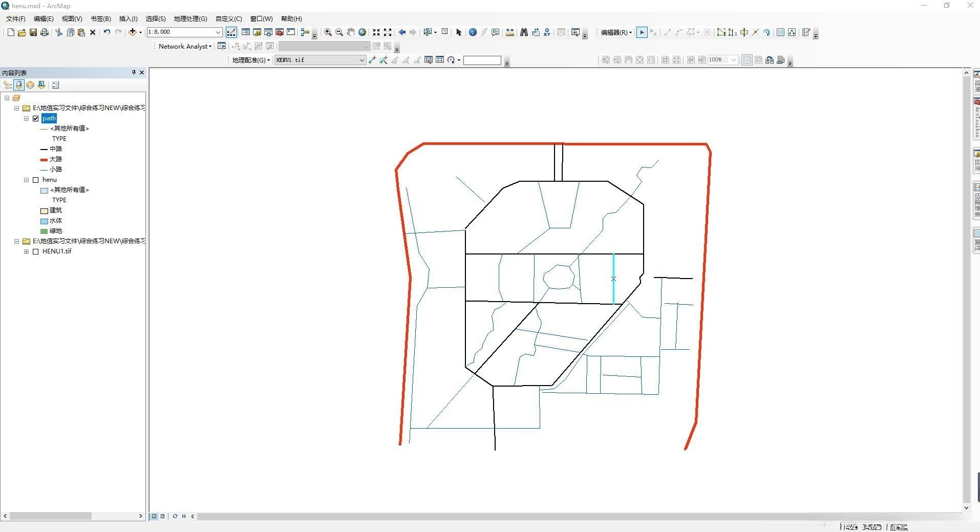The image size is (980, 532).
Task: Activate the Pan hand tool
Action: (x=351, y=32)
